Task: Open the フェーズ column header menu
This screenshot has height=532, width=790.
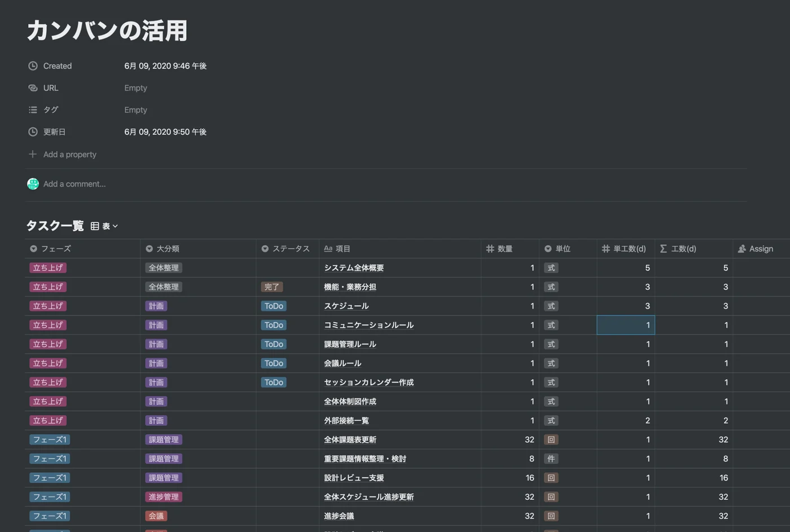Action: [82, 249]
